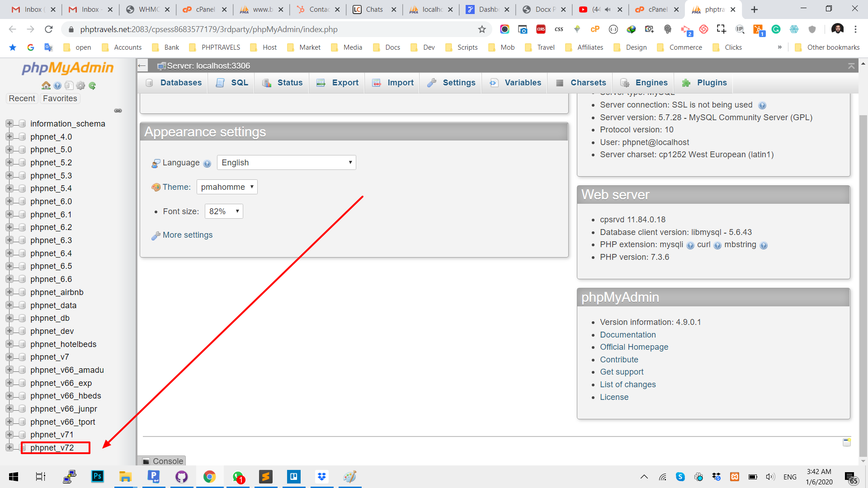
Task: Open help icon after mbstring extension
Action: (764, 245)
